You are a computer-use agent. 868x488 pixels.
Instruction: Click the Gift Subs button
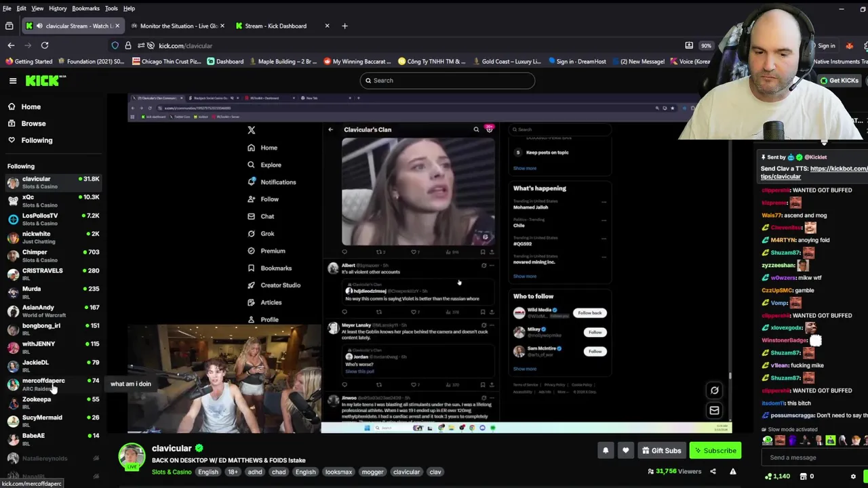(660, 450)
